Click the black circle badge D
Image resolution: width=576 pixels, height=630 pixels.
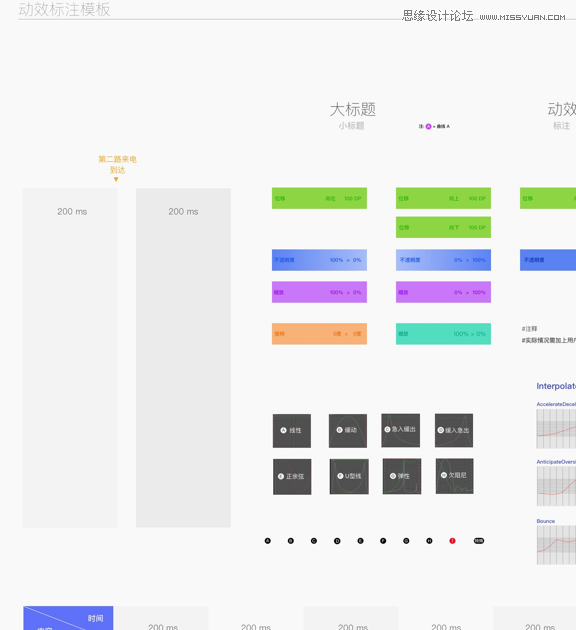point(337,541)
